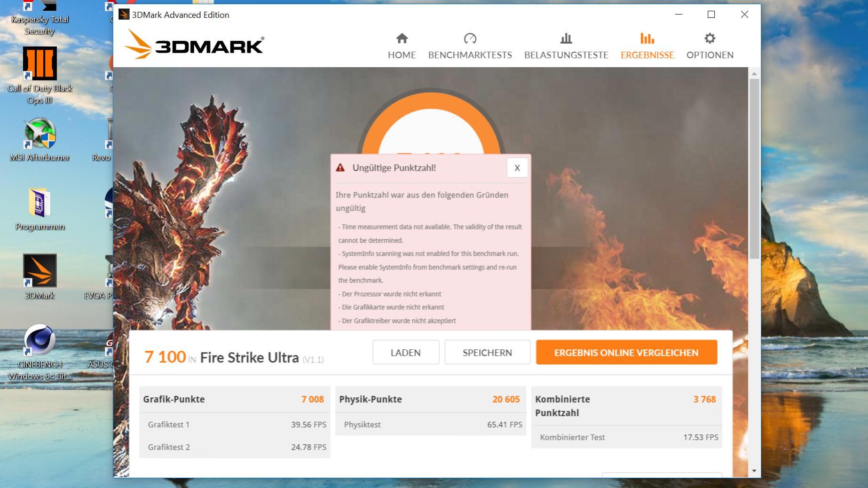
Task: Click the Revo desktop shortcut
Action: coord(103,140)
